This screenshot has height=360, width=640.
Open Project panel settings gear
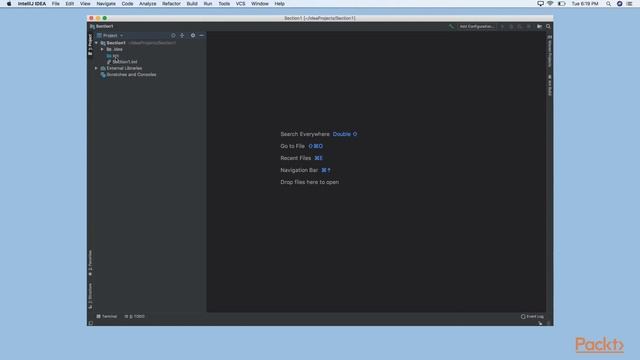tap(193, 36)
